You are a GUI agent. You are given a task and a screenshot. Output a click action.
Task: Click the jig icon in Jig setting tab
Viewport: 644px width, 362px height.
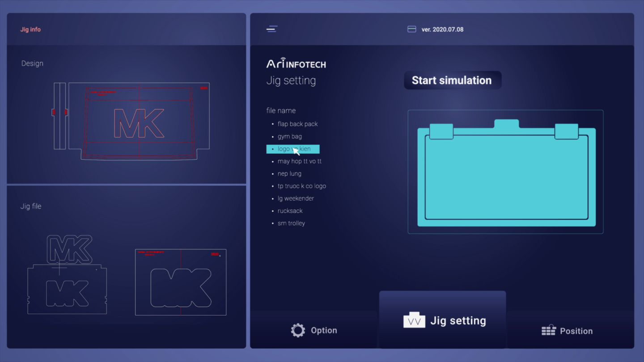pos(414,320)
